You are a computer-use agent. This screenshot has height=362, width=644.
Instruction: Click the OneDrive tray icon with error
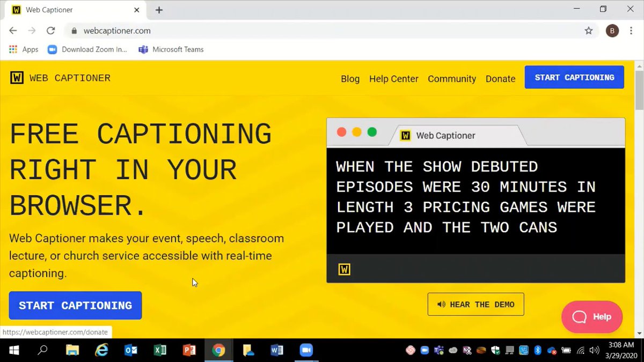pyautogui.click(x=552, y=351)
